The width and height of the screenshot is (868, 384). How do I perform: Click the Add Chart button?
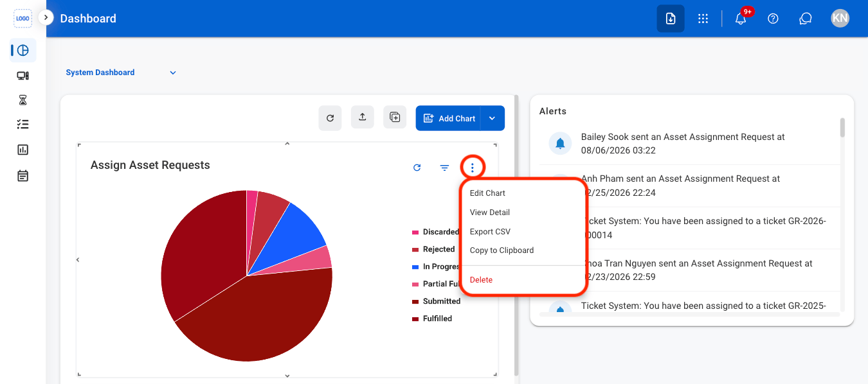(449, 118)
